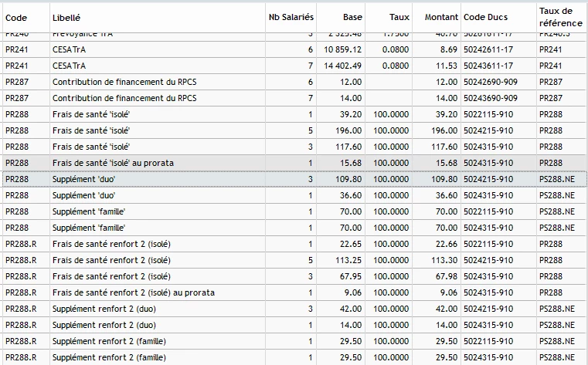Select Contribution de financement du RPCS row, 7 salariés
This screenshot has width=588, height=365.
tap(294, 98)
